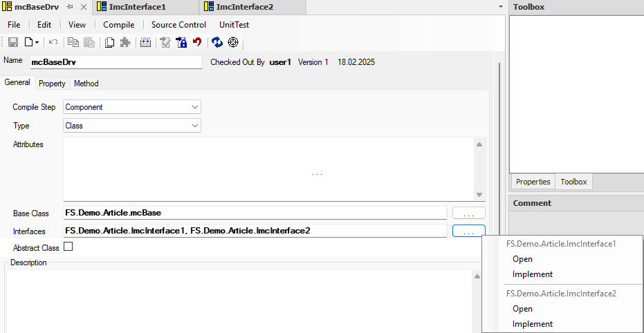This screenshot has height=333, width=644.
Task: Select Implement under ImcInterface1
Action: coord(533,274)
